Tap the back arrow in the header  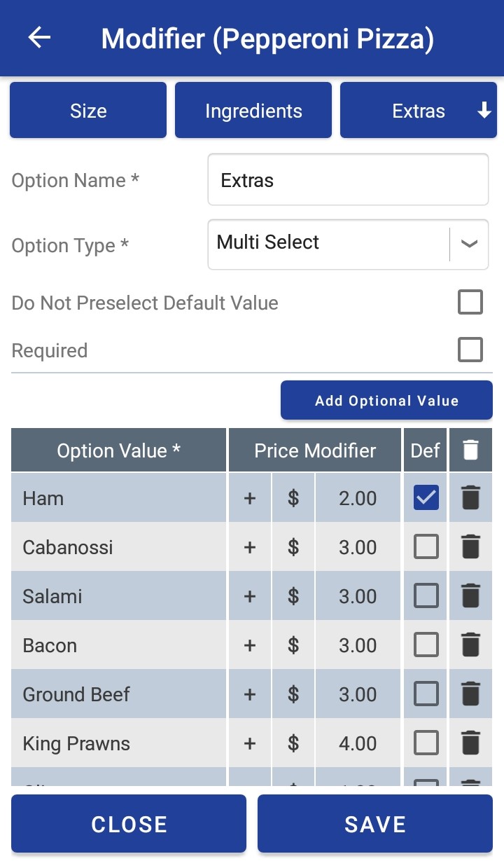click(x=40, y=38)
